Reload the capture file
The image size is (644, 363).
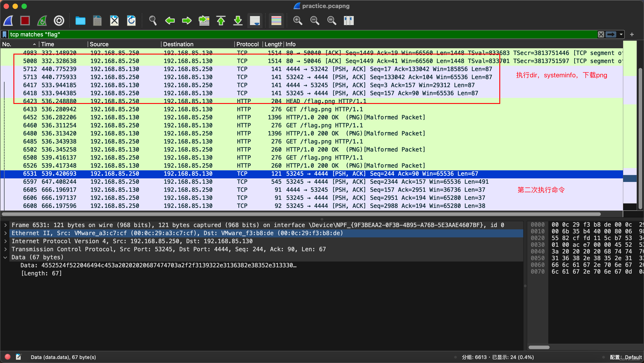pyautogui.click(x=131, y=21)
